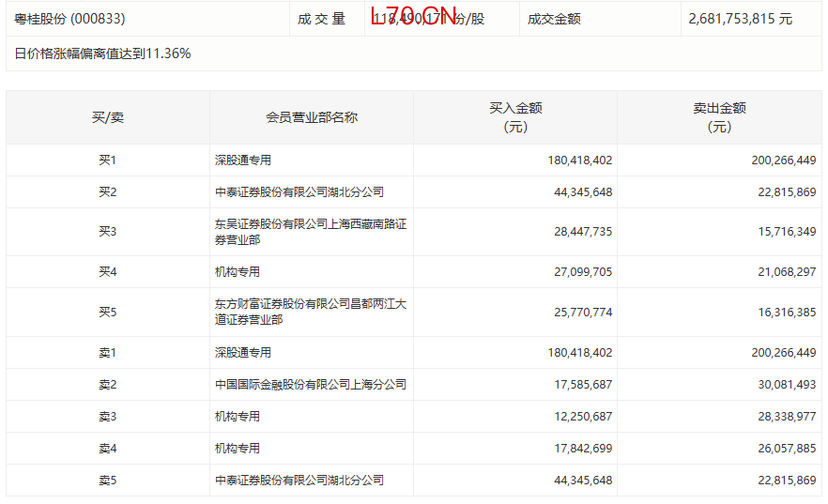Click the 粤桂股份 (000833) stock name
The height and width of the screenshot is (504, 828).
(x=70, y=19)
